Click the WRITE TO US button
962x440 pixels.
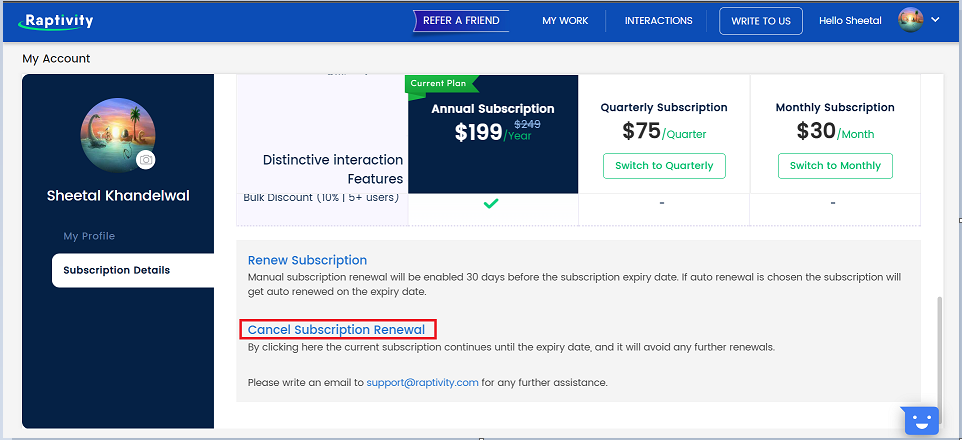click(x=761, y=21)
